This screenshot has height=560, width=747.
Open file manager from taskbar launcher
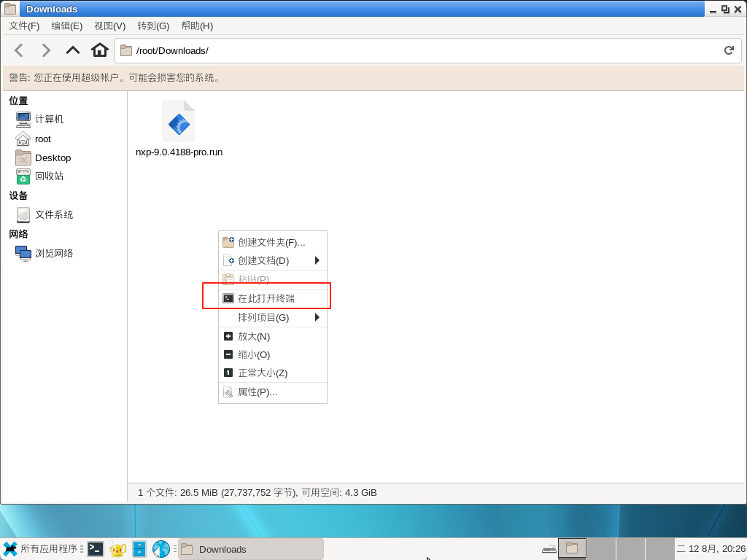tap(139, 549)
